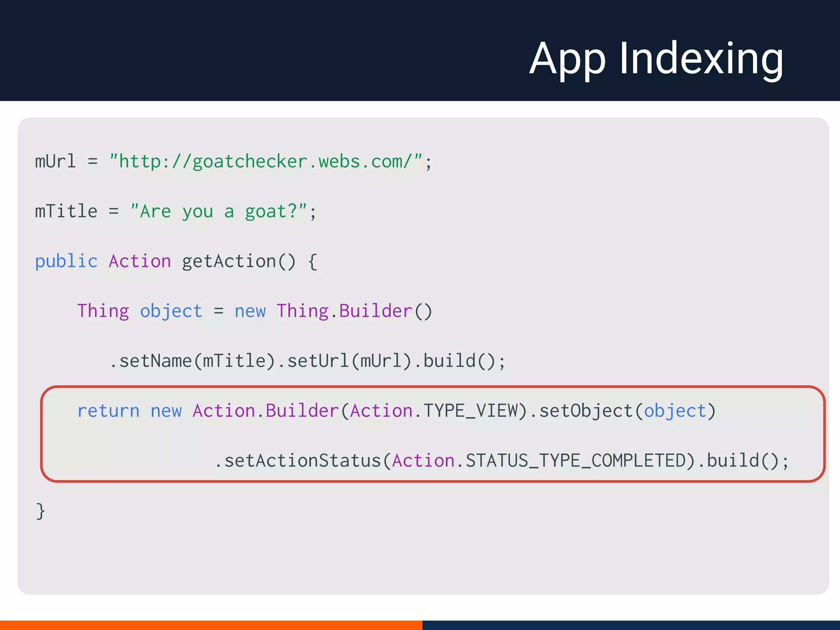Click the ".setActionStatus(Action.STATUS_TYPE_COMPLETED).build();" line
This screenshot has height=630, width=840.
pos(502,461)
